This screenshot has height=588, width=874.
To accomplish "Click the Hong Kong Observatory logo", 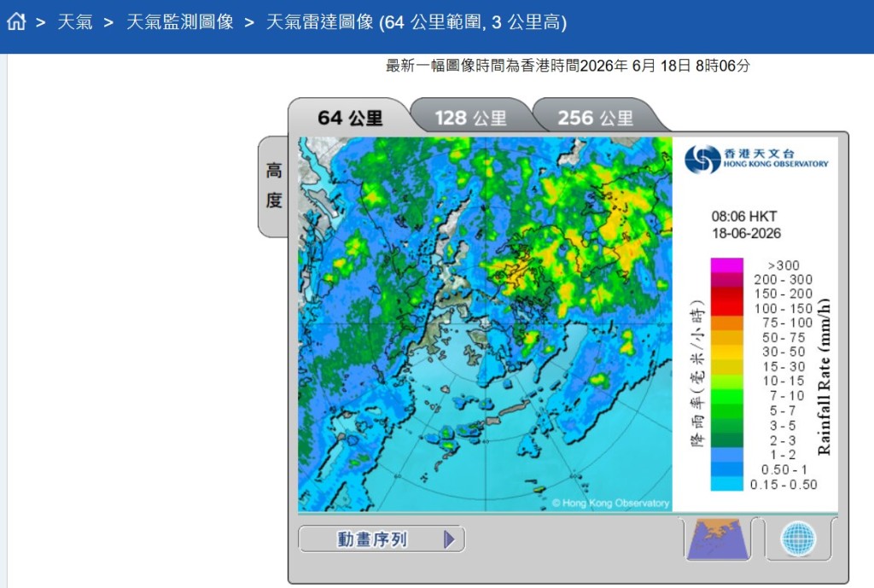I will 756,159.
